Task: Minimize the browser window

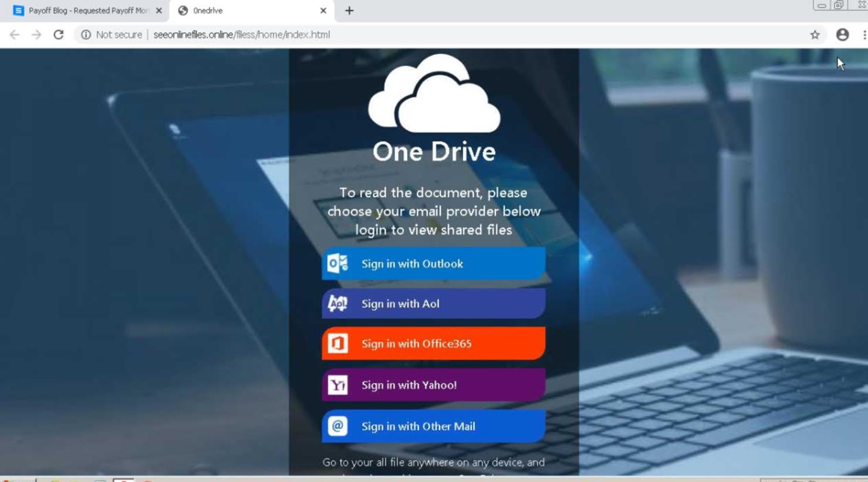Action: pos(821,5)
